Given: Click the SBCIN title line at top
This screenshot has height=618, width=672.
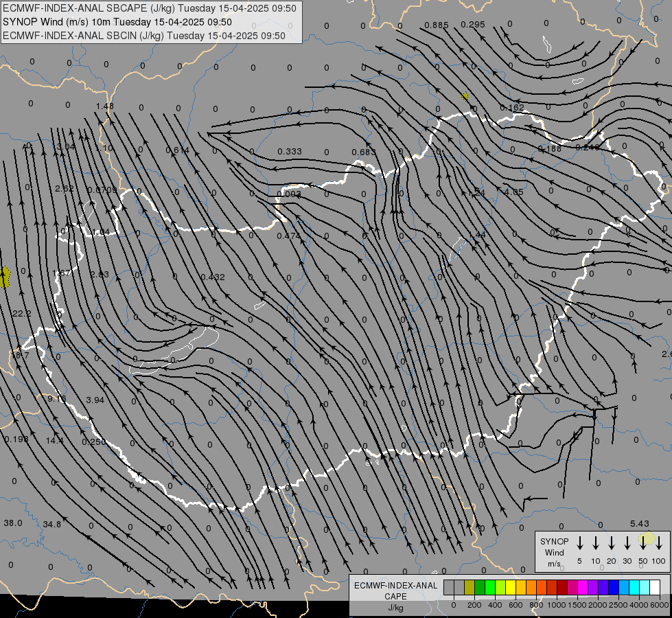Looking at the screenshot, I should coord(144,36).
